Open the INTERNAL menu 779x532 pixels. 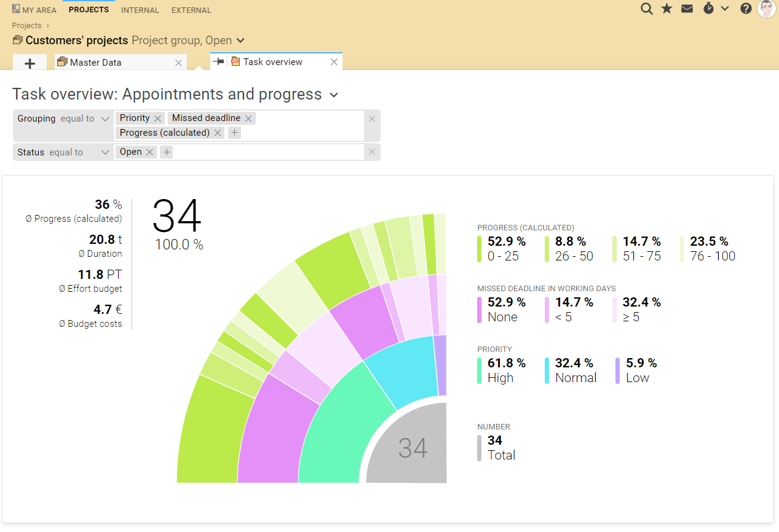point(140,10)
